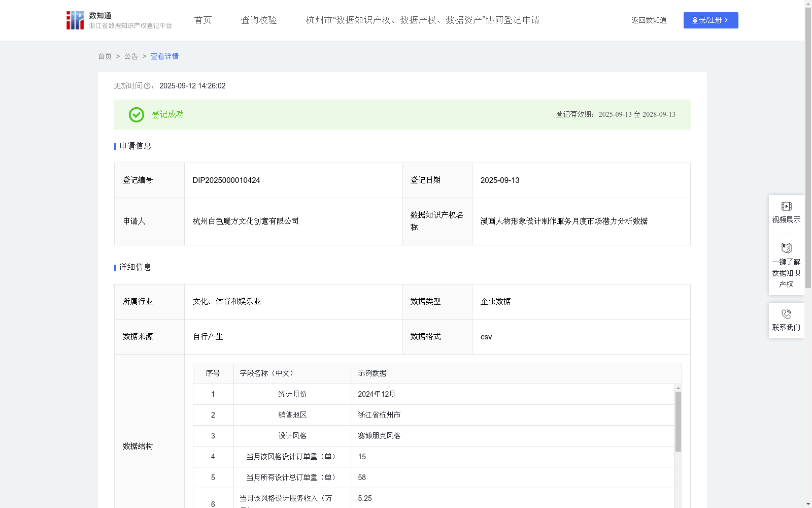Click sample value 赛博朋克风格

(379, 436)
